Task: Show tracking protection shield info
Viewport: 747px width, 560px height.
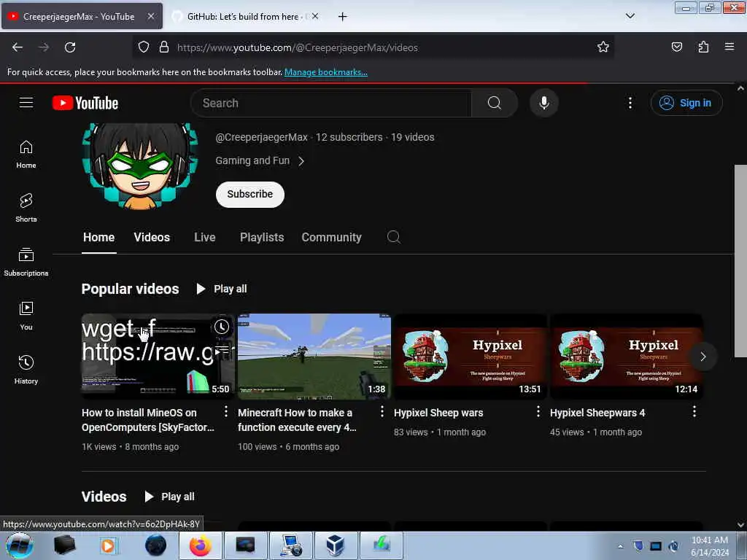Action: (144, 47)
